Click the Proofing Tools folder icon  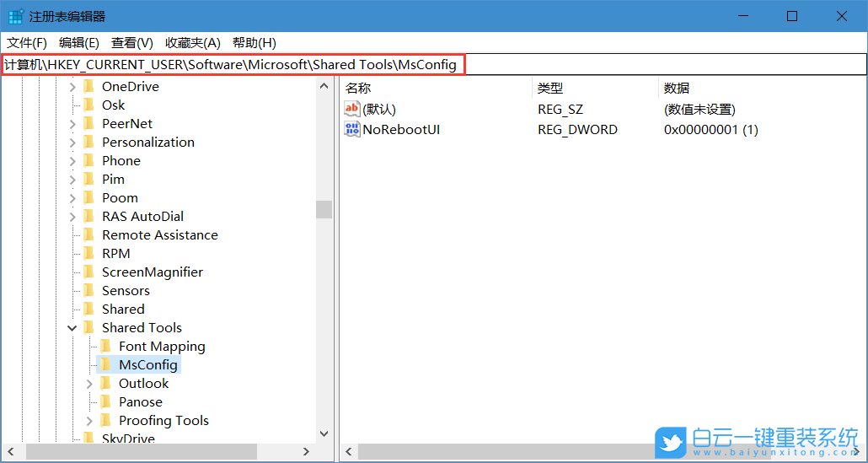tap(105, 420)
